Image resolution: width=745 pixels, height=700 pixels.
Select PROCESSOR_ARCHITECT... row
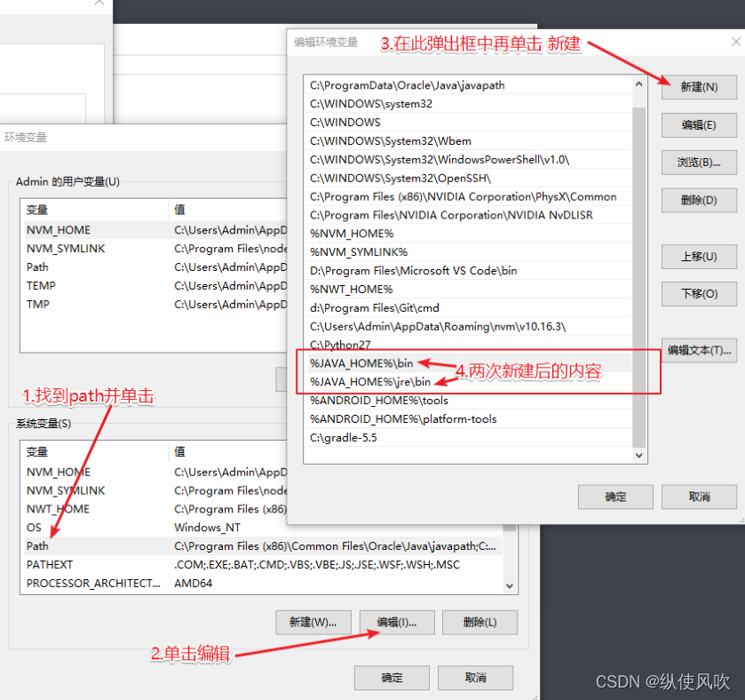point(262,583)
